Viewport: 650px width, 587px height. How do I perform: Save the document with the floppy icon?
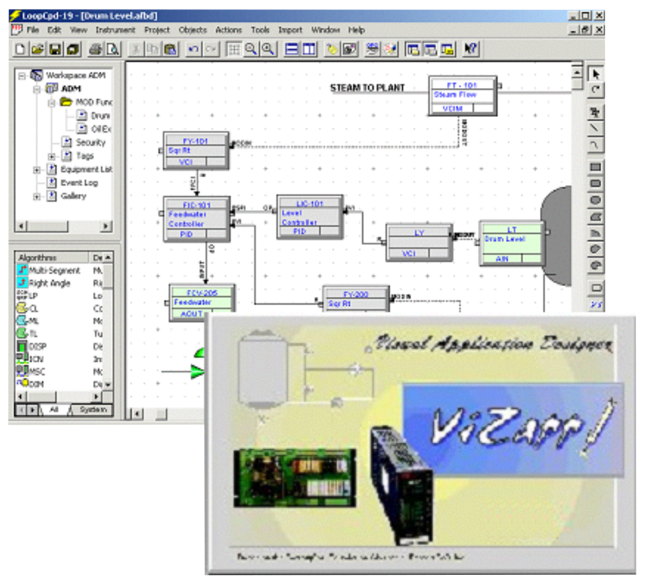(x=55, y=49)
